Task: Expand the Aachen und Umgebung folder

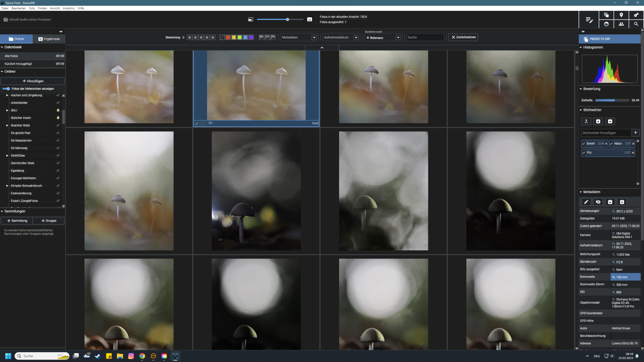Action: pyautogui.click(x=7, y=95)
